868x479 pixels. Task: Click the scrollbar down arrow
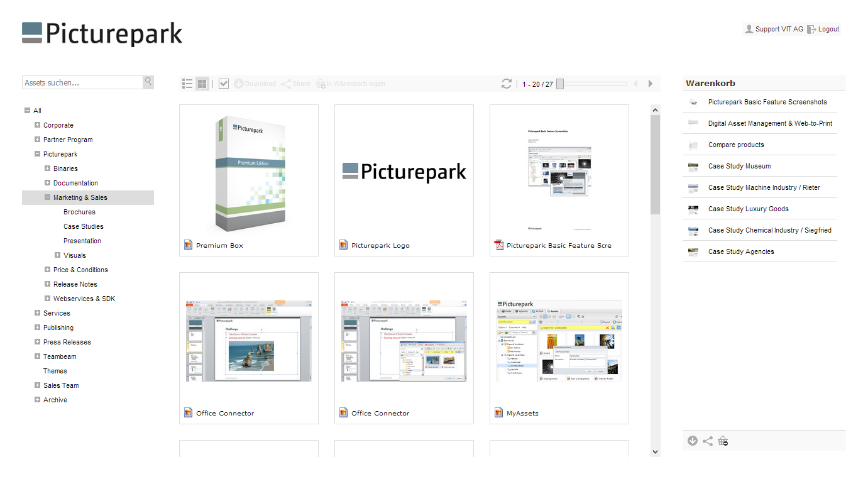point(656,451)
